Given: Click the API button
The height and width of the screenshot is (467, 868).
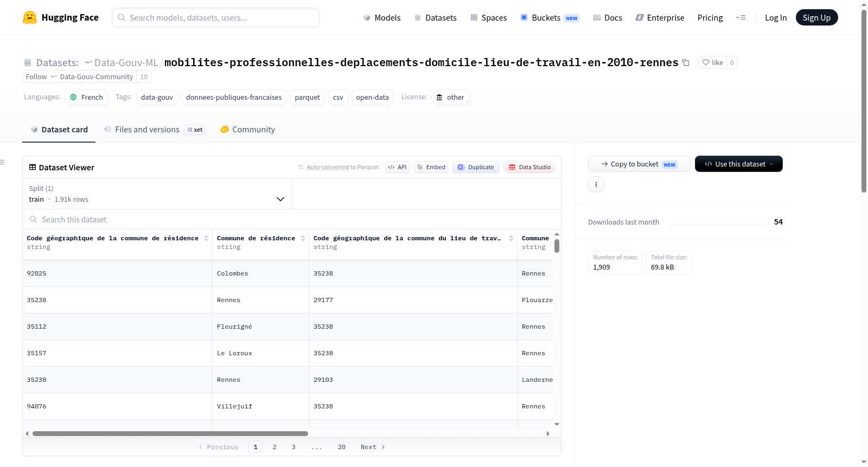Looking at the screenshot, I should coord(397,167).
